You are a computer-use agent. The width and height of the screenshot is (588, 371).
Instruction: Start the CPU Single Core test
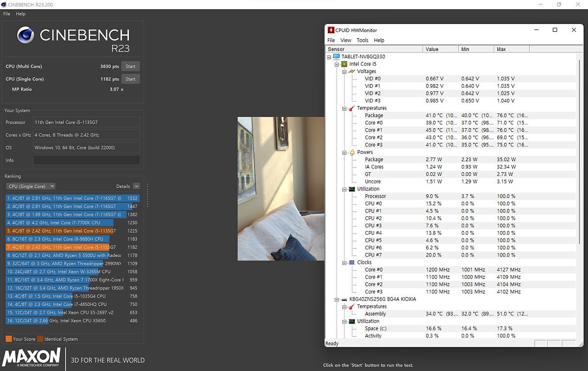pyautogui.click(x=130, y=79)
